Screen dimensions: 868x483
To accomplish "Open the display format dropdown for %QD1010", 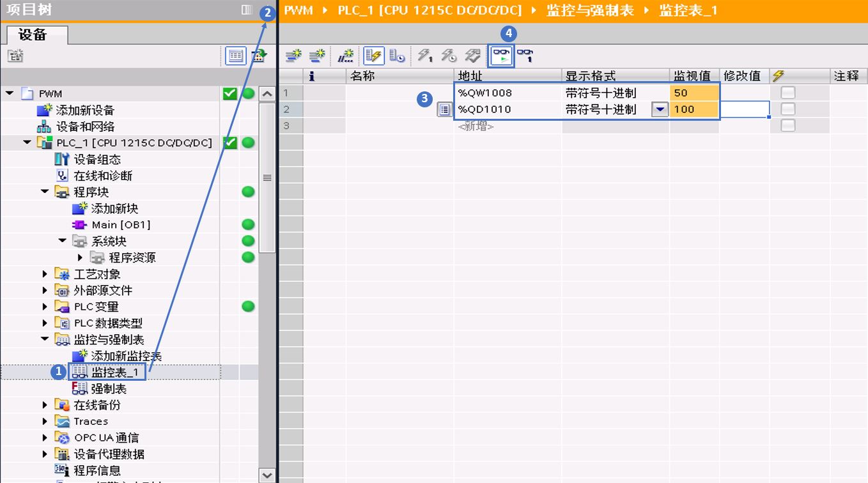I will click(660, 109).
